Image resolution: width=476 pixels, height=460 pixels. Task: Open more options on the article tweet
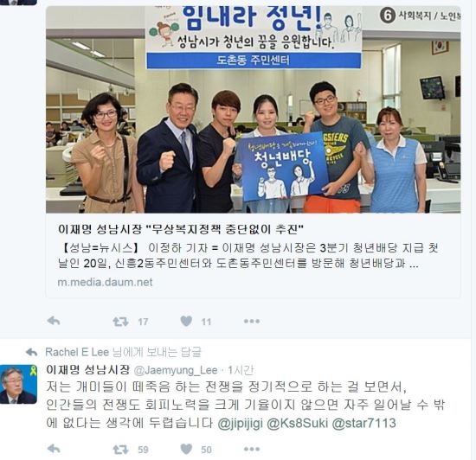tap(252, 321)
